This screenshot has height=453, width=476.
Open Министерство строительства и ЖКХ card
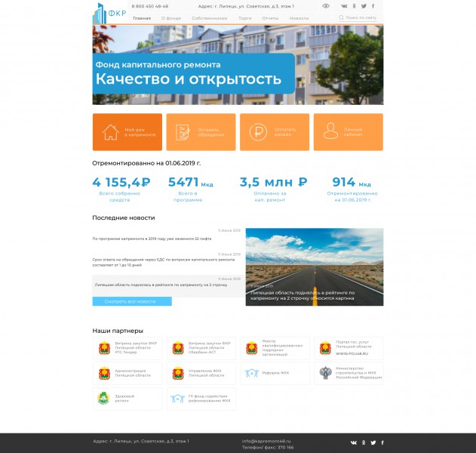(349, 374)
